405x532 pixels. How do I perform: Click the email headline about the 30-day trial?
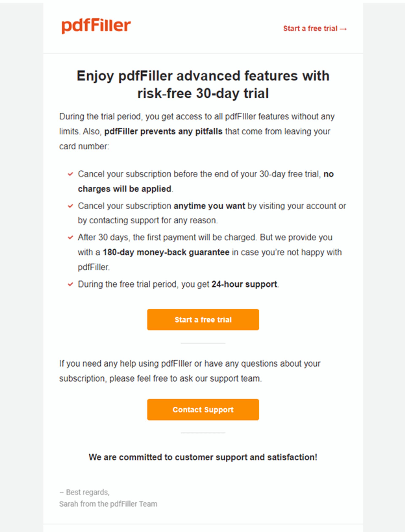click(x=203, y=84)
